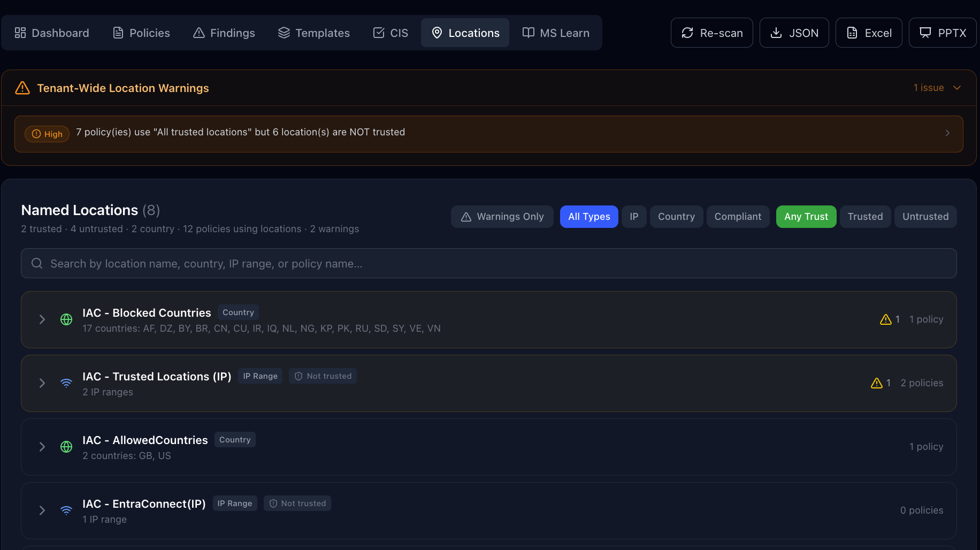The height and width of the screenshot is (550, 980).
Task: Open the MS Learn tab
Action: pos(556,33)
